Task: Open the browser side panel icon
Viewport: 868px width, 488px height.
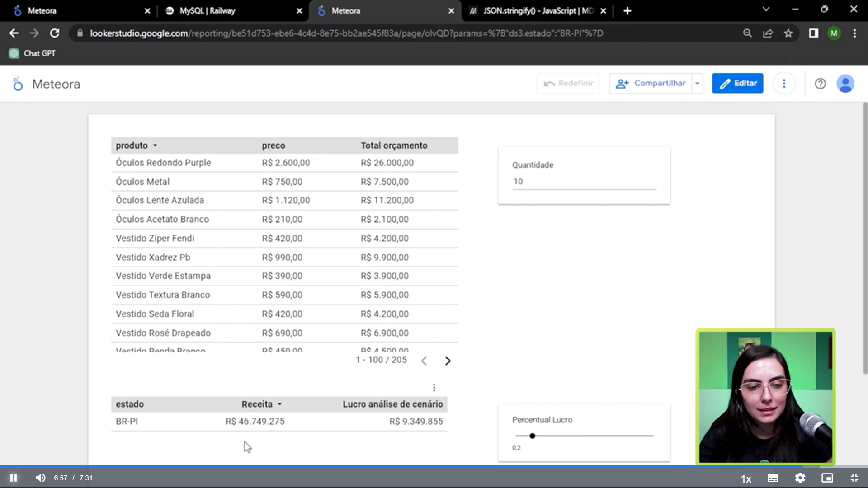Action: point(813,33)
